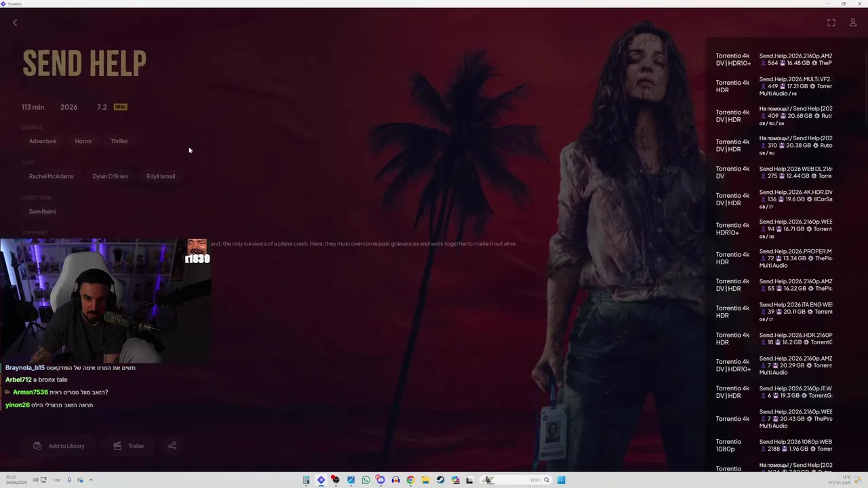Open Discord from taskbar
The width and height of the screenshot is (868, 488).
point(380,480)
